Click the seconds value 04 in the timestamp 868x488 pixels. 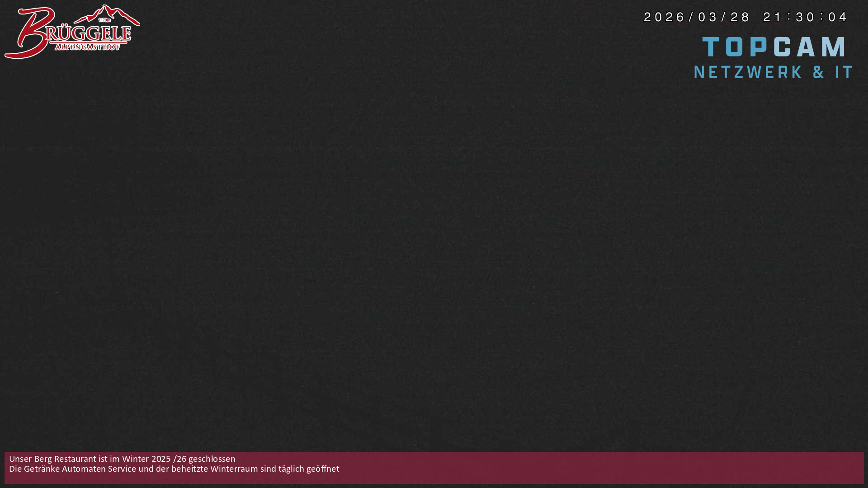pos(838,17)
